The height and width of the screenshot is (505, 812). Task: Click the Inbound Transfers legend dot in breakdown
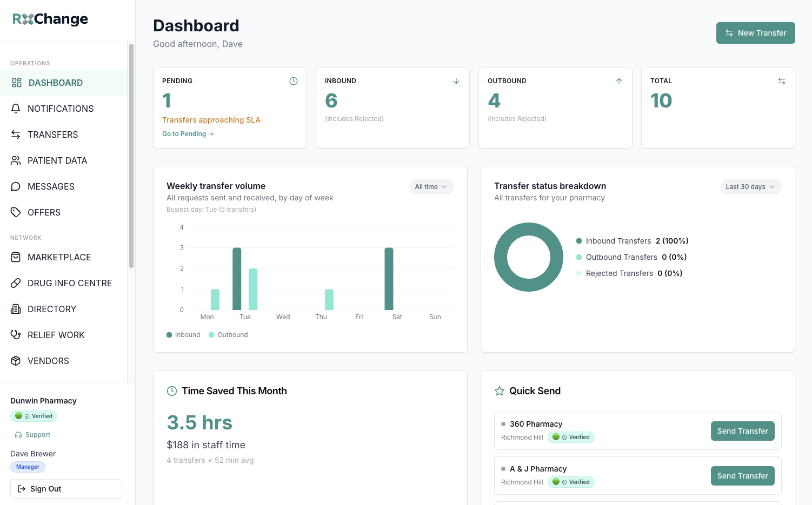579,241
